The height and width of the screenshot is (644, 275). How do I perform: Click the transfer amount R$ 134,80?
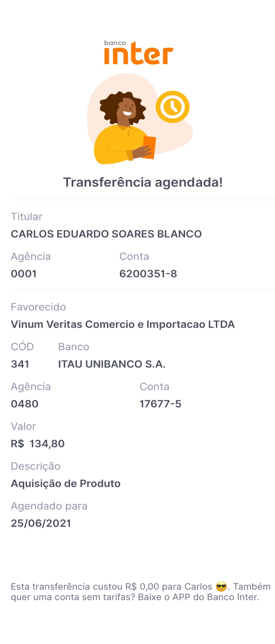point(38,444)
